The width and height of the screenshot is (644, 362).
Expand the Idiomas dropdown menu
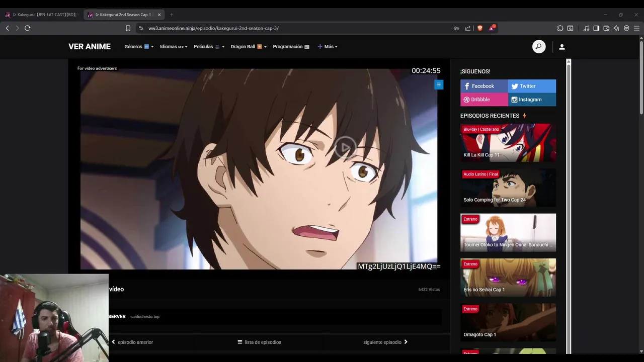coord(174,47)
